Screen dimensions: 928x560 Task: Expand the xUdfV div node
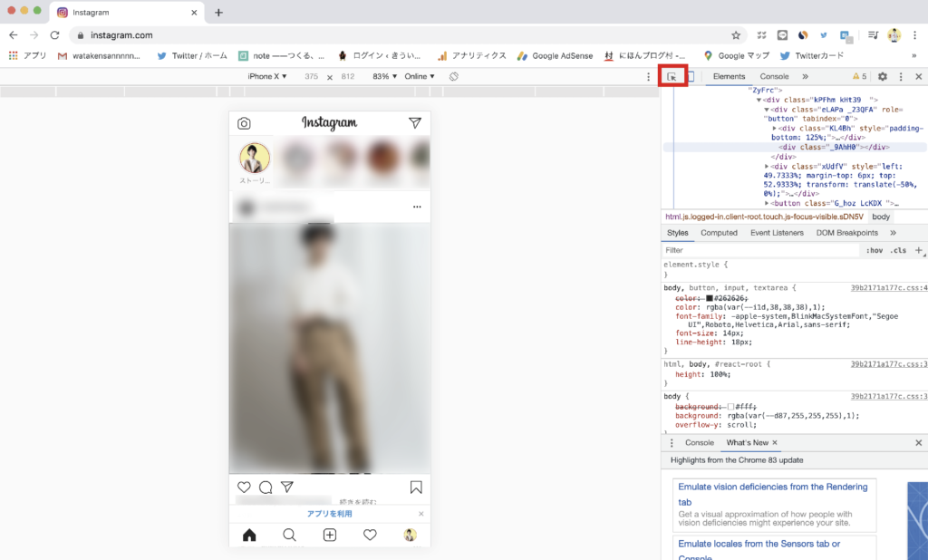(x=767, y=167)
